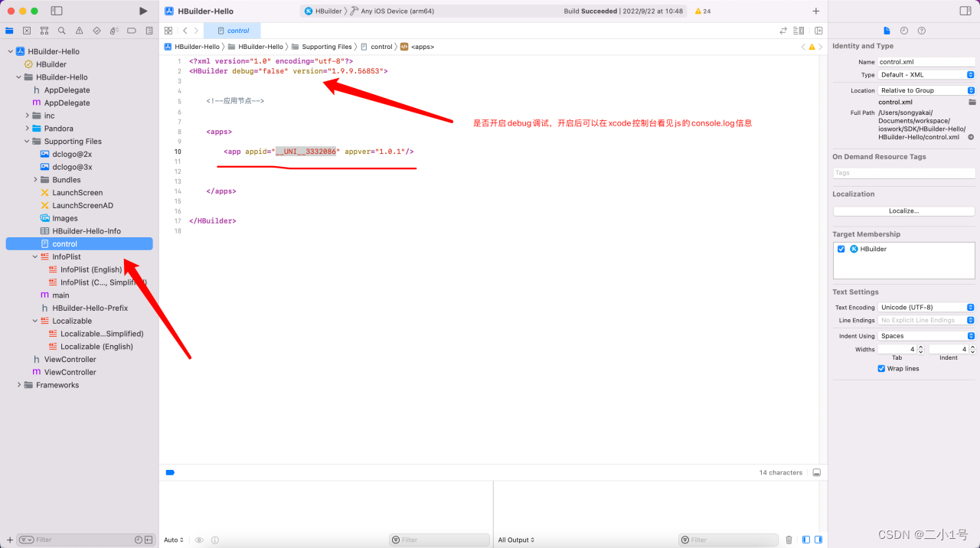The image size is (980, 548).
Task: Expand the Frameworks group
Action: pyautogui.click(x=19, y=385)
